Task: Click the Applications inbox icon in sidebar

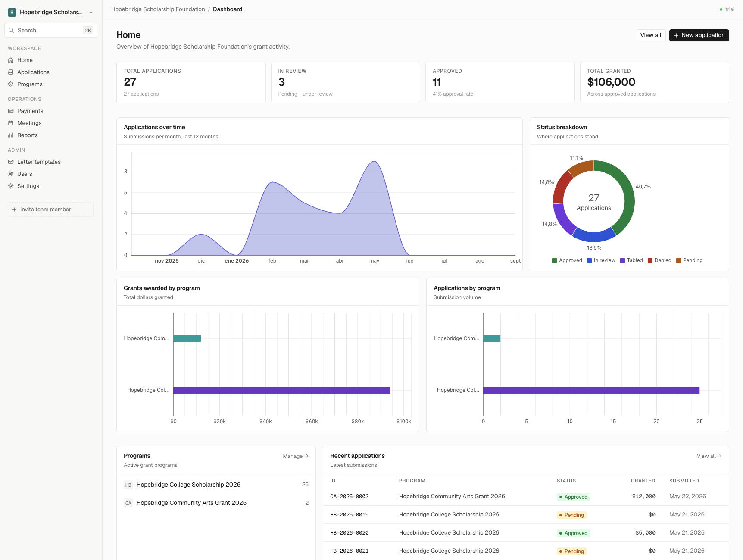Action: click(11, 72)
